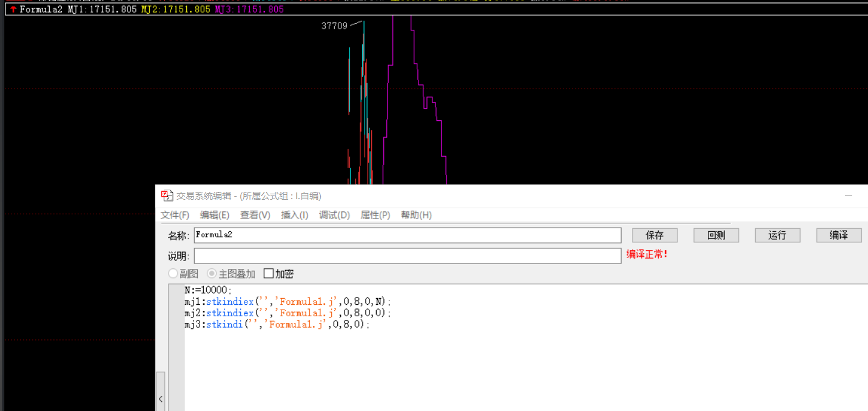Open the 编辑(E) menu

coord(215,215)
